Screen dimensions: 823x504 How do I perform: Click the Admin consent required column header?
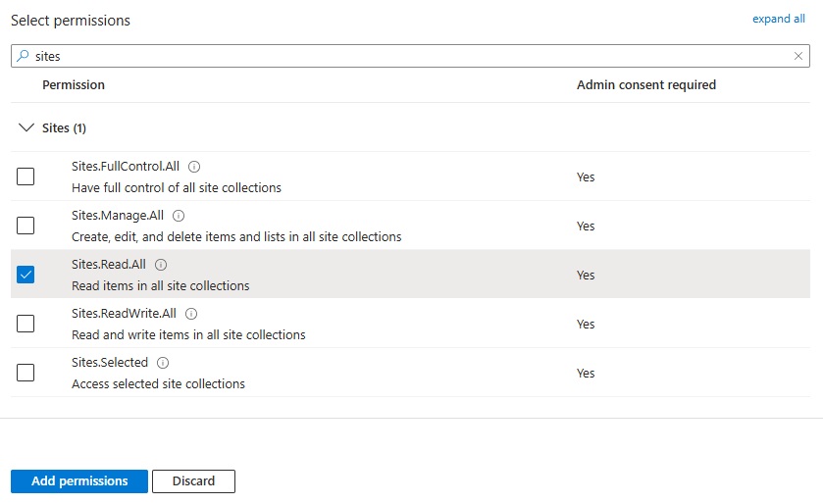click(x=645, y=85)
